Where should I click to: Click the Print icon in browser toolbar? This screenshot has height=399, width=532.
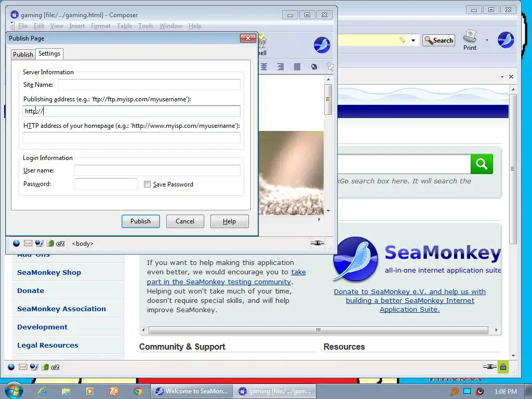pos(470,40)
